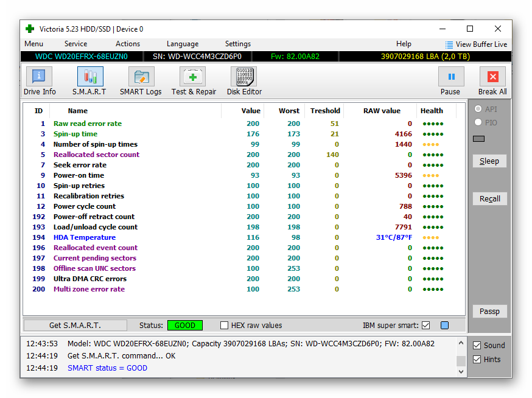Image resolution: width=532 pixels, height=398 pixels.
Task: Click the View Buffer Live icon
Action: coord(449,44)
